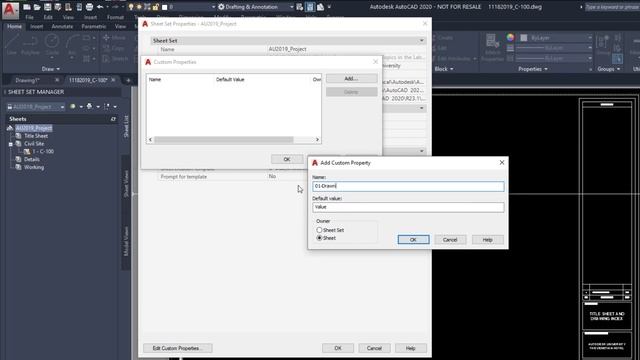Click the Name field containing 01-Drawn
The image size is (640, 360).
(408, 186)
